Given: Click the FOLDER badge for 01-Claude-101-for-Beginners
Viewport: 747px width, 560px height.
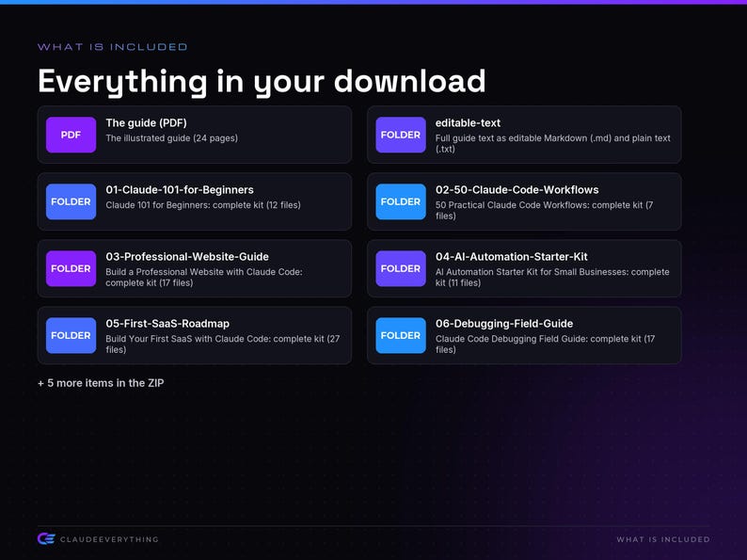Looking at the screenshot, I should [71, 201].
